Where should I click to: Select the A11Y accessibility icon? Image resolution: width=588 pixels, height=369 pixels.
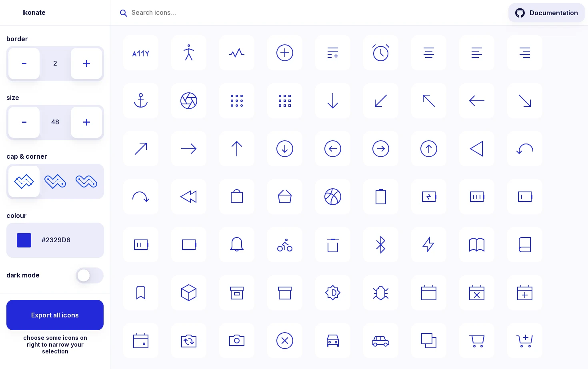(141, 53)
